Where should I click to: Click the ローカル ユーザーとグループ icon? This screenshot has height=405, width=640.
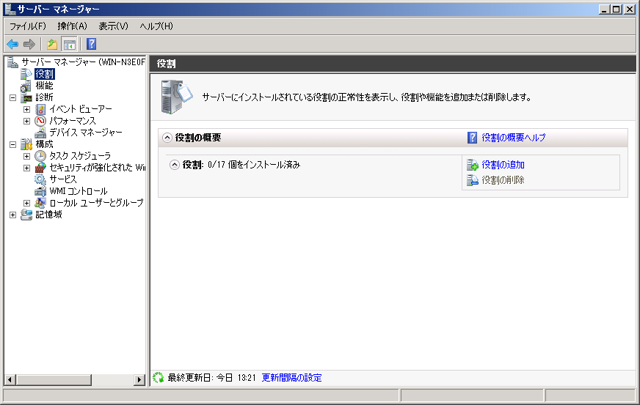point(40,203)
